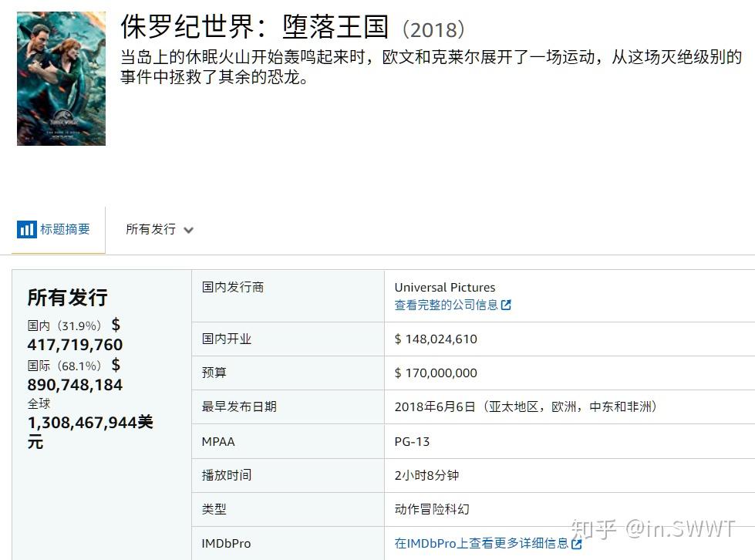This screenshot has width=755, height=560.
Task: Click genre value 动作冒险科幻
Action: coord(432,509)
